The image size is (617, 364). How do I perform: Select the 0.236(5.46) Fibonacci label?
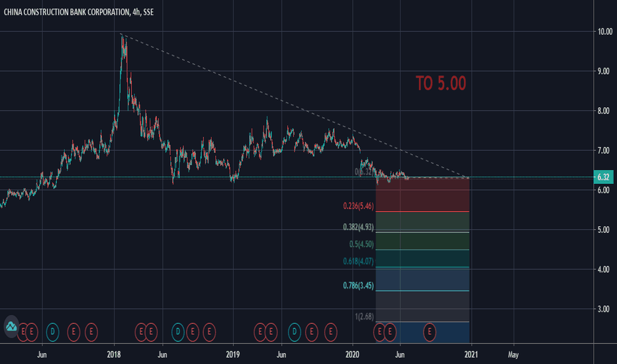pos(358,206)
